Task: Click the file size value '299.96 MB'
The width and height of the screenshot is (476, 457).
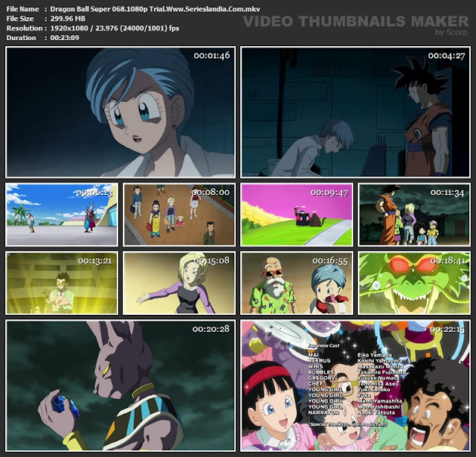Action: point(68,19)
